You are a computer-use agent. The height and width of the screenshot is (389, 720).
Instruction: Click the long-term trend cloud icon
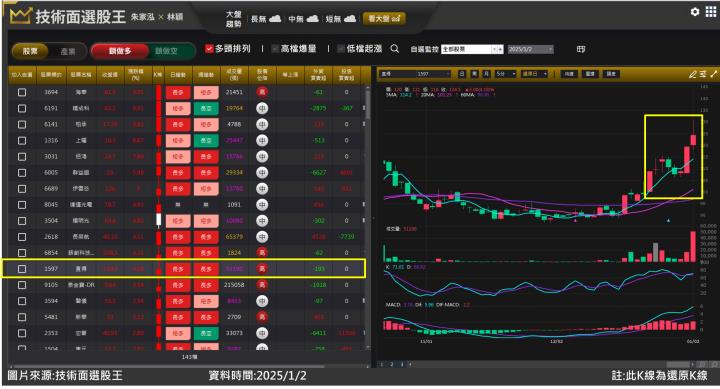(275, 19)
